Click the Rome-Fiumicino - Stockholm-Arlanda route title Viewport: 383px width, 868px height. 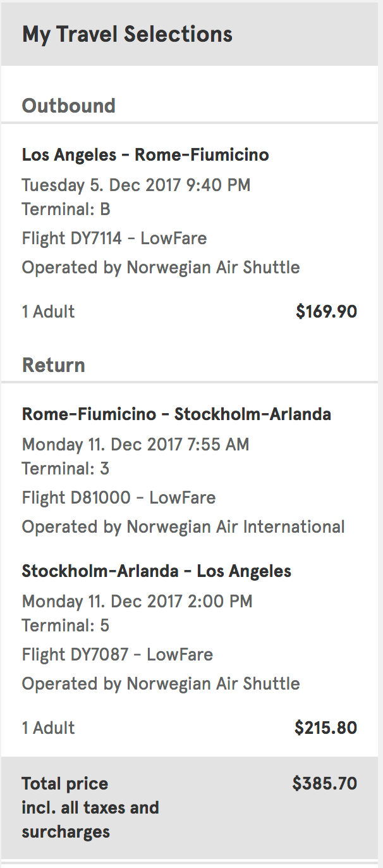pyautogui.click(x=176, y=414)
